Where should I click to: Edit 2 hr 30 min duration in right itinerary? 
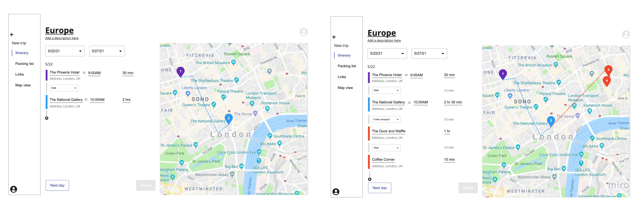(453, 102)
